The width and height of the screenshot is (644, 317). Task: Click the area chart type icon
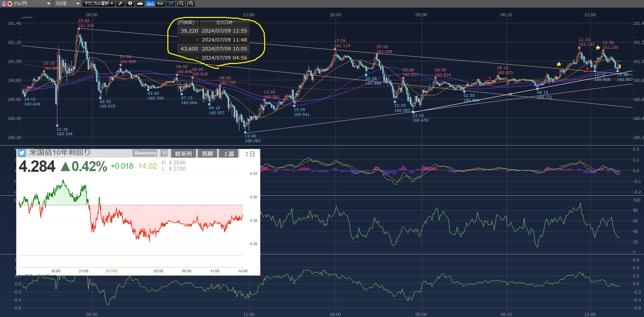140,3
